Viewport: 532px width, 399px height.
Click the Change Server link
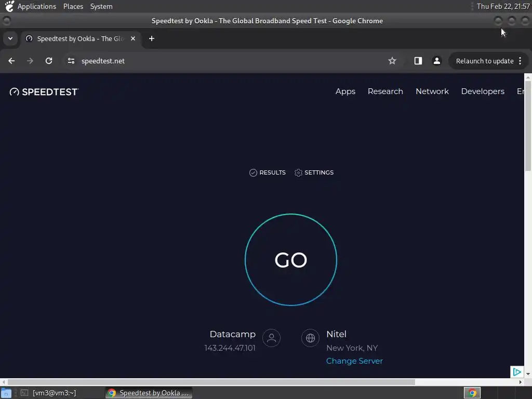[354, 361]
